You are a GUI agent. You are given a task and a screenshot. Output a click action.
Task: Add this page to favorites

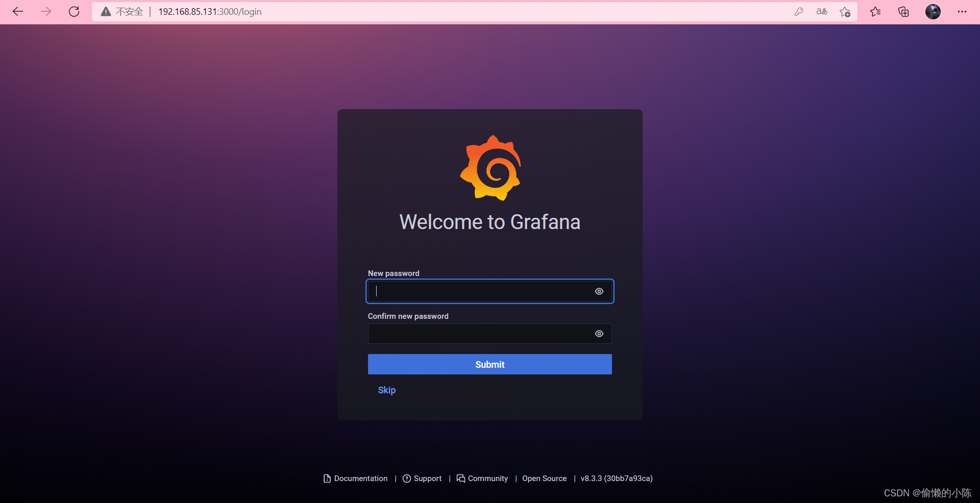coord(845,12)
